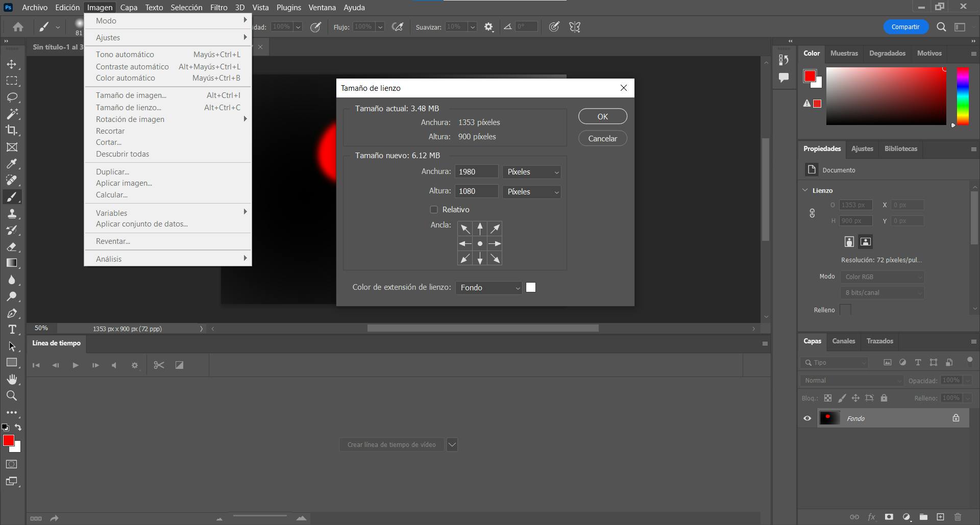Switch to the Canales tab

pos(843,341)
